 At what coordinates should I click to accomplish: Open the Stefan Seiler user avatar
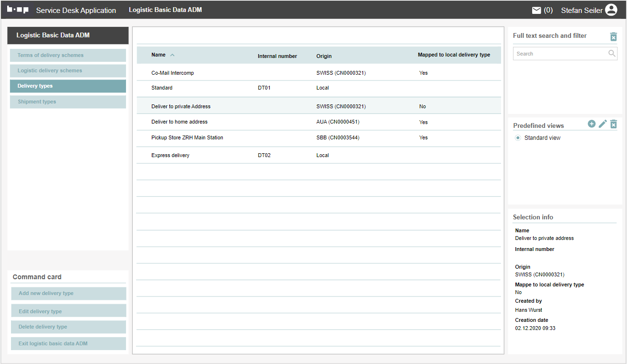coord(611,10)
